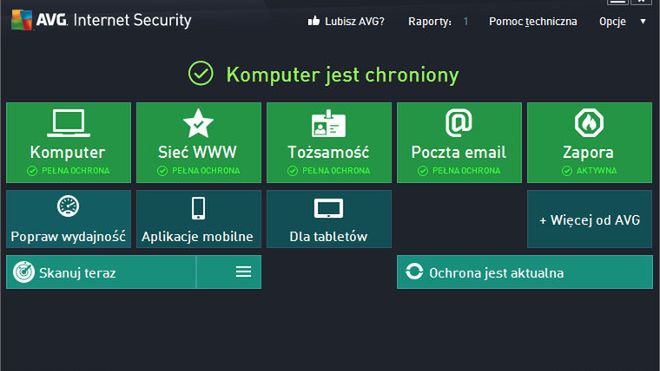Open the Raporty reports link
Screen dimensions: 660x371
point(430,21)
